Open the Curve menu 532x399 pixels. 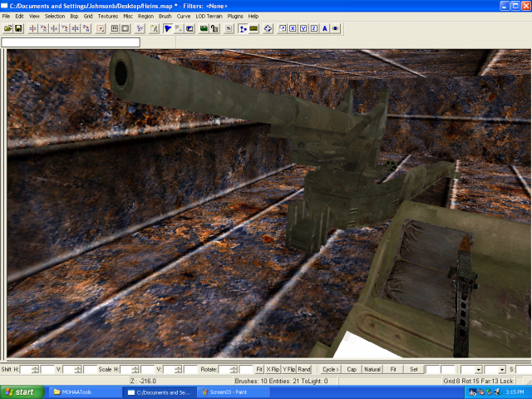[184, 16]
